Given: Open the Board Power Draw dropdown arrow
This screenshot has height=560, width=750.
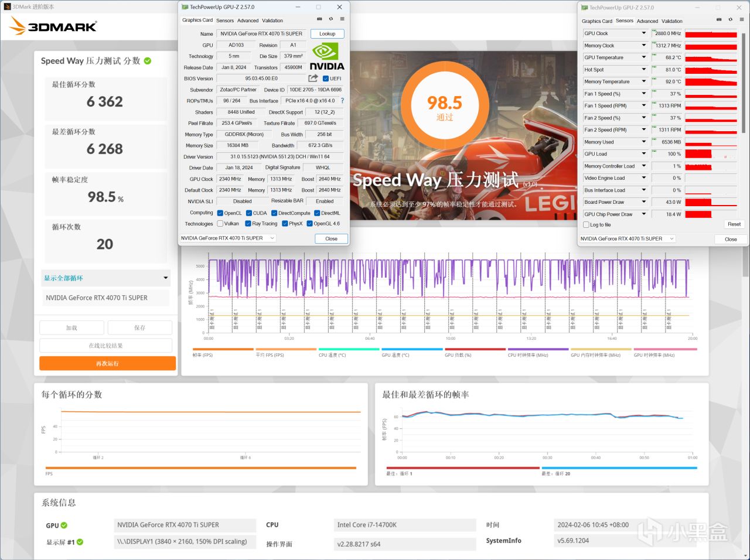Looking at the screenshot, I should click(643, 202).
